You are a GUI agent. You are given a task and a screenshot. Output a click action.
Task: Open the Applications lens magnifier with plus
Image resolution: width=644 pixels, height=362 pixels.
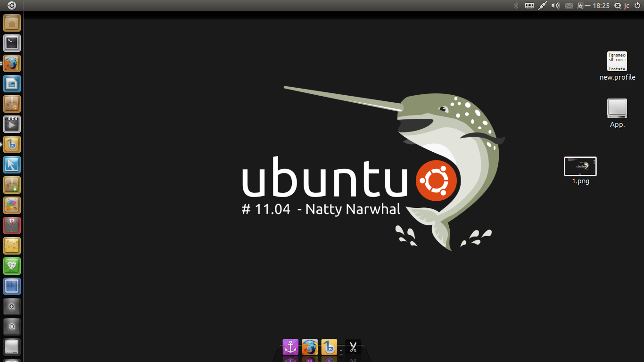pos(12,306)
